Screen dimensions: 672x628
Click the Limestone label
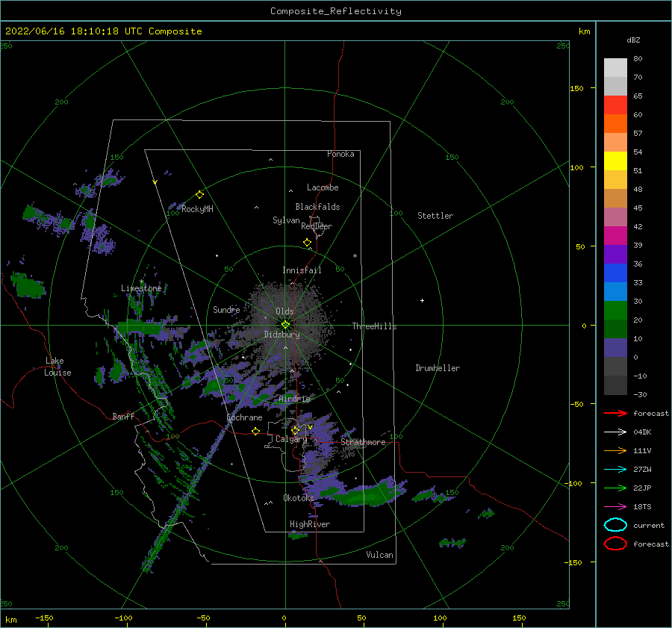pyautogui.click(x=141, y=288)
